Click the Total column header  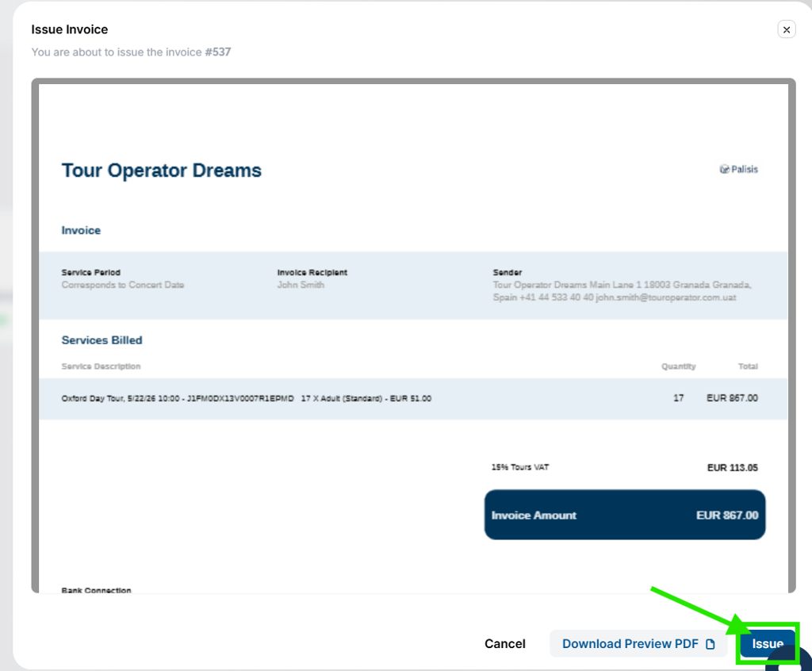point(748,366)
